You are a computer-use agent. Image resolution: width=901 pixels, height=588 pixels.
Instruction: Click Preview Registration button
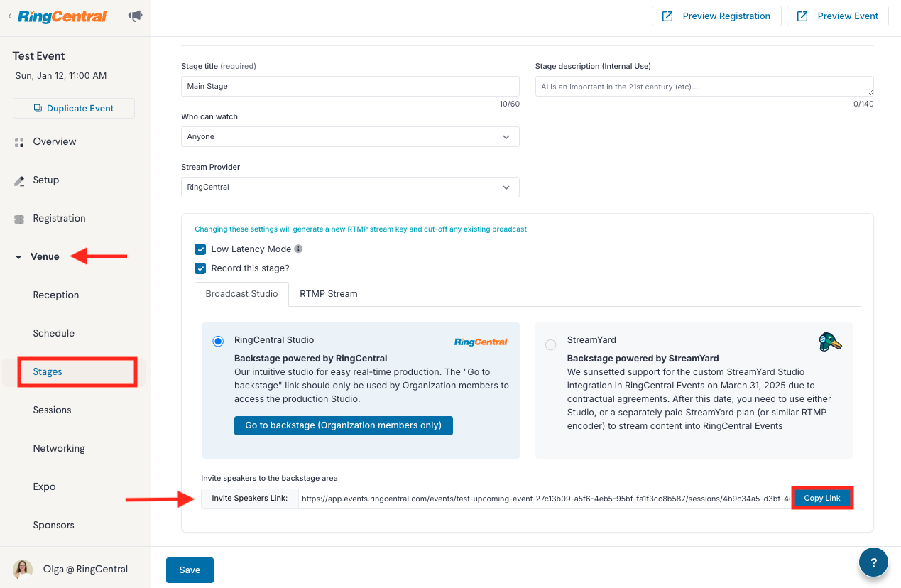pos(716,16)
